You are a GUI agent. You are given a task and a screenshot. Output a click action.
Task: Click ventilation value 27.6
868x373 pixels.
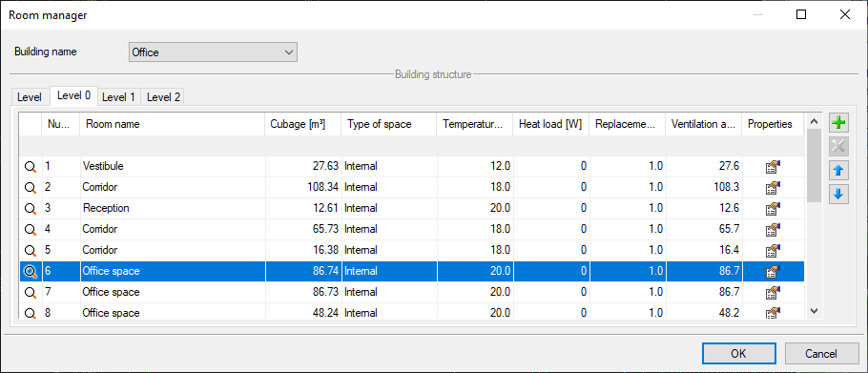tap(729, 167)
